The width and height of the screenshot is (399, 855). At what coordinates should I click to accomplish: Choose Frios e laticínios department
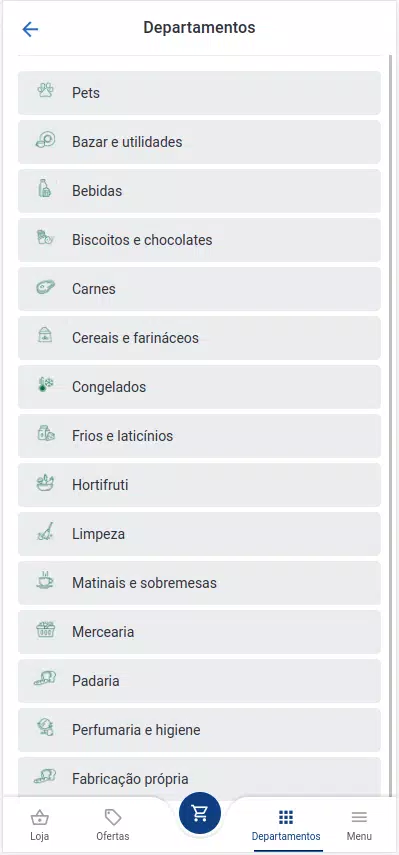(200, 436)
